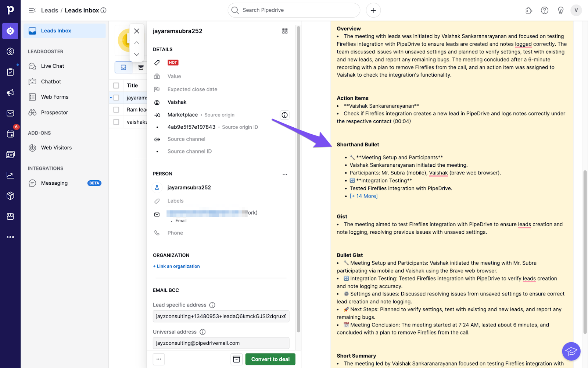Open the Projects clipboard icon in sidebar
The height and width of the screenshot is (368, 588).
(x=10, y=72)
